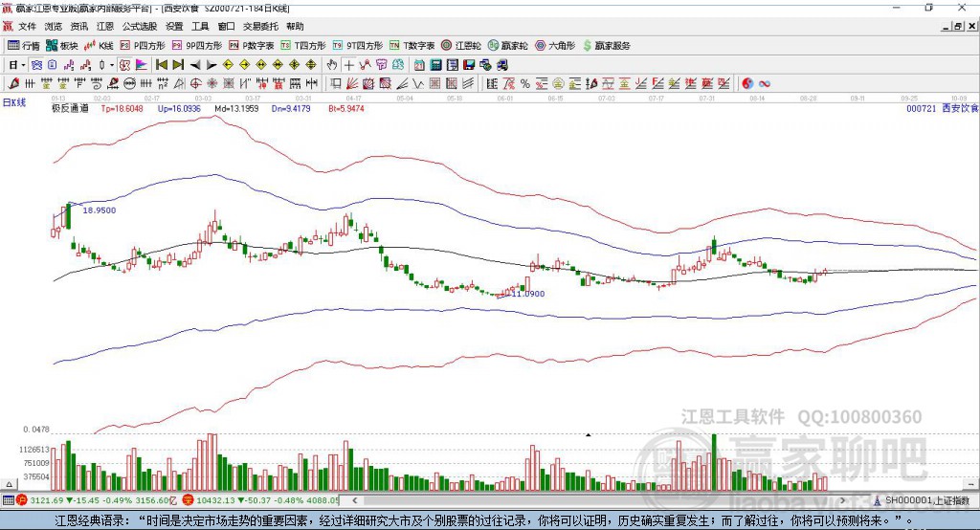Jump to last bar icon
The height and width of the screenshot is (530, 980).
click(178, 65)
